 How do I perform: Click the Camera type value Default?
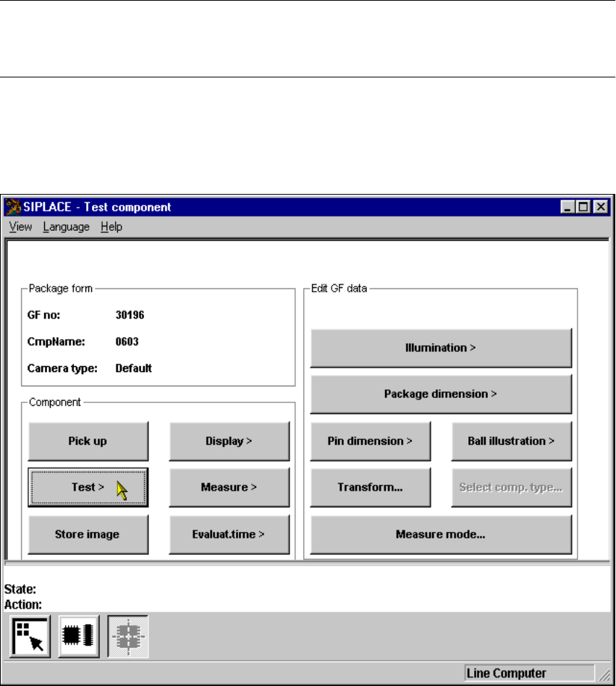133,368
